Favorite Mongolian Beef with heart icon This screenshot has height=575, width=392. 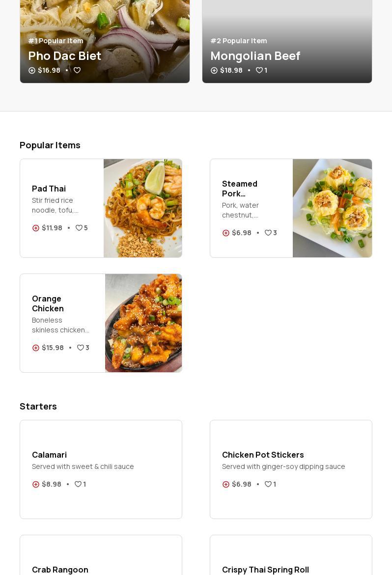coord(259,71)
